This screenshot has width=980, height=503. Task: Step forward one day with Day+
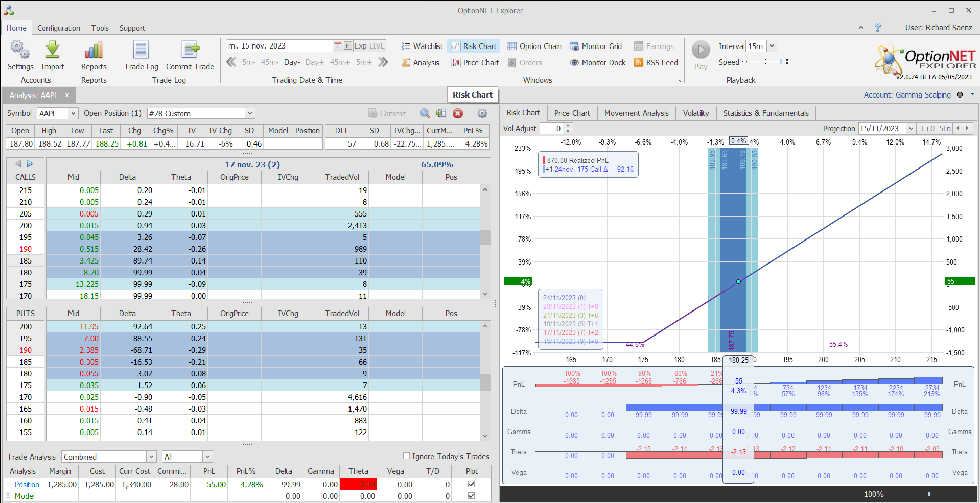click(x=315, y=62)
